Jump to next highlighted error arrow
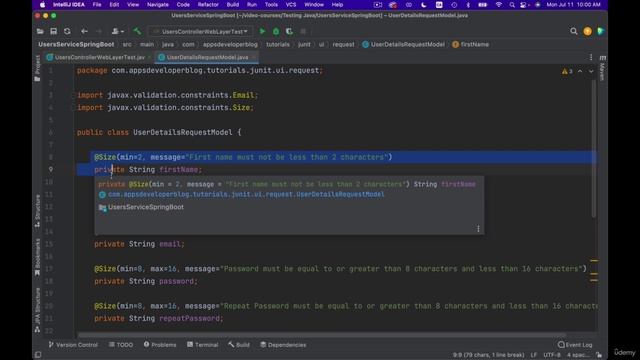Viewport: 640px width, 360px height. 591,71
